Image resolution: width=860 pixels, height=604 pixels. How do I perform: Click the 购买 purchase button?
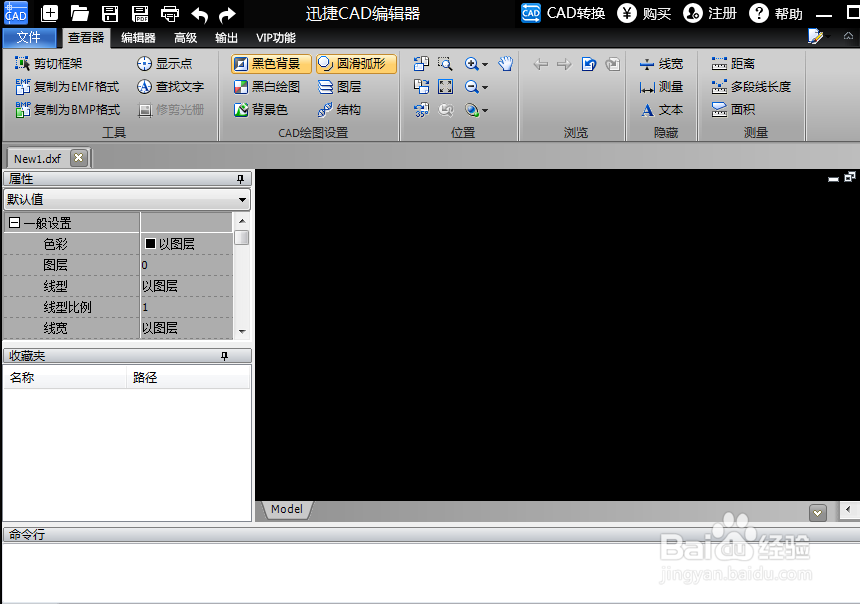coord(644,13)
